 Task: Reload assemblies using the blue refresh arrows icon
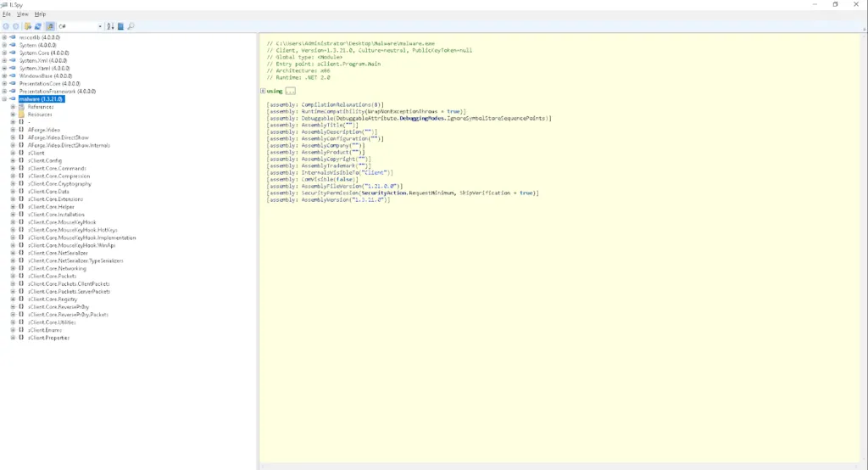coord(37,26)
